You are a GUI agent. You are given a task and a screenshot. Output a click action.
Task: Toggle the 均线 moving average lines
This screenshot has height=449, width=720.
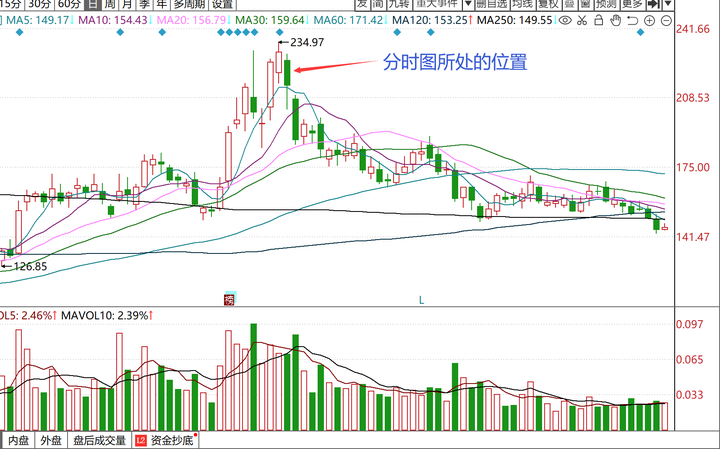click(523, 4)
